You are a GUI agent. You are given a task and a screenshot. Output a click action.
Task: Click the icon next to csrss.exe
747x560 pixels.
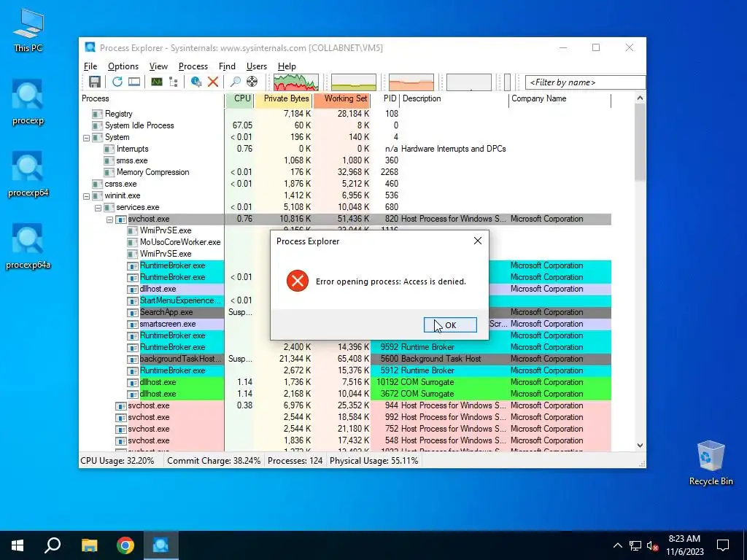click(97, 184)
